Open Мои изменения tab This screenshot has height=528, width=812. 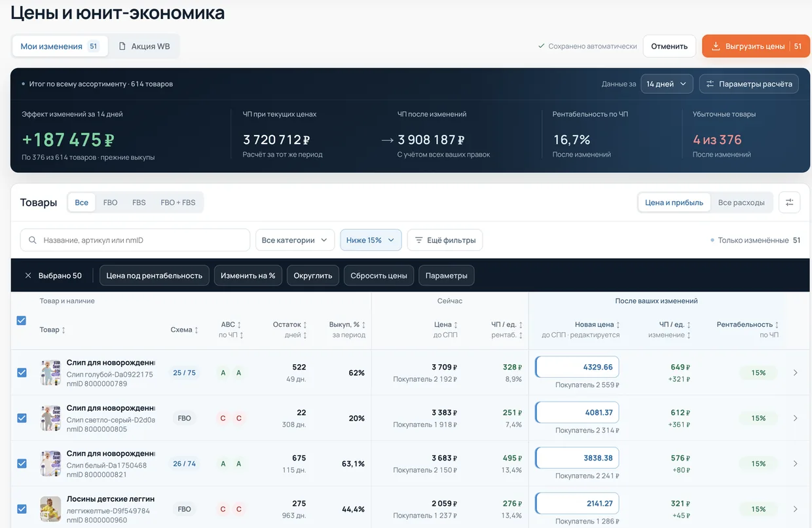pyautogui.click(x=60, y=47)
